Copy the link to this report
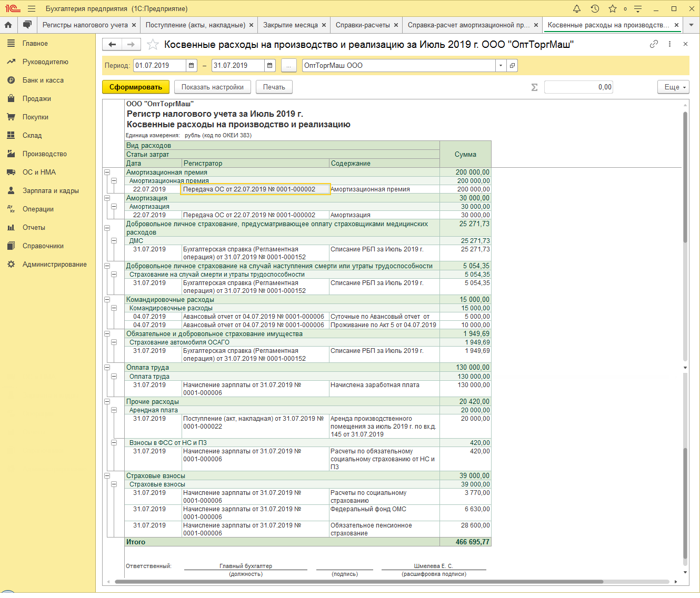 (654, 44)
